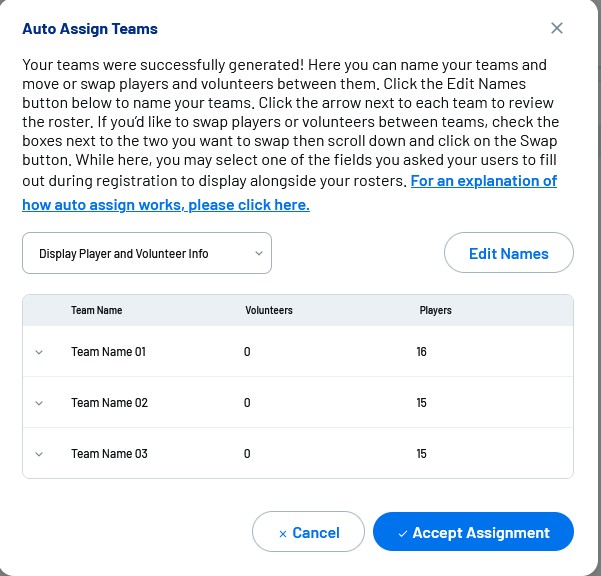This screenshot has height=576, width=601.
Task: Click Team Name 02's volunteers count
Action: [x=247, y=403]
